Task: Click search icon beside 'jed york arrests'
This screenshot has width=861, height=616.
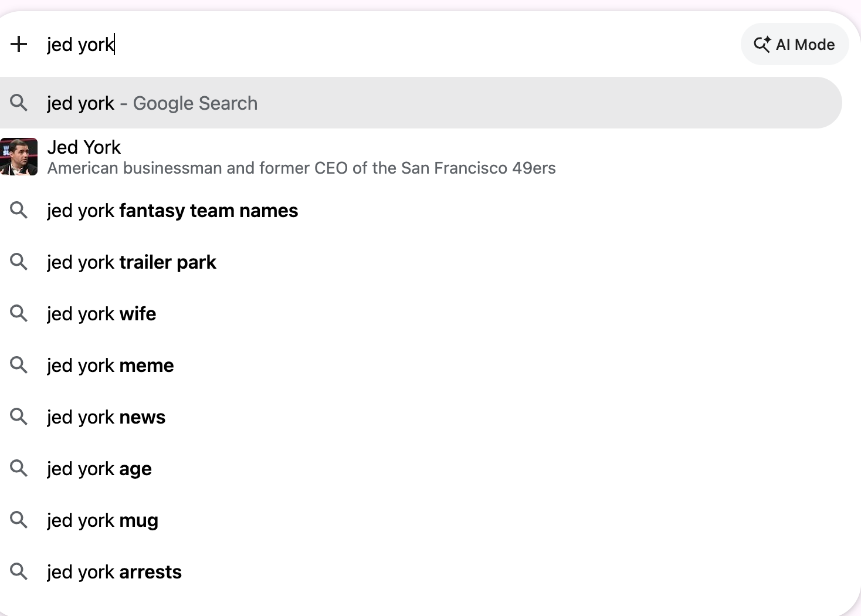Action: (19, 571)
